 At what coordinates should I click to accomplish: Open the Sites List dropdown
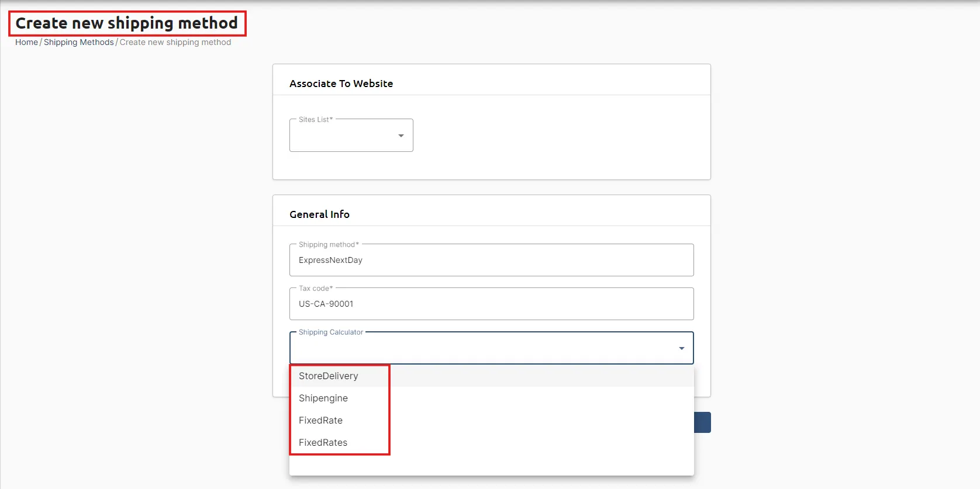click(351, 135)
